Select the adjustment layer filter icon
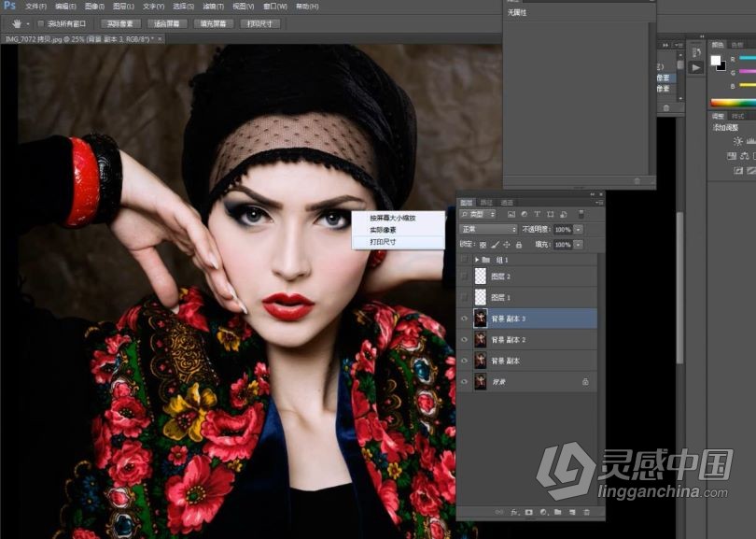 pyautogui.click(x=525, y=214)
